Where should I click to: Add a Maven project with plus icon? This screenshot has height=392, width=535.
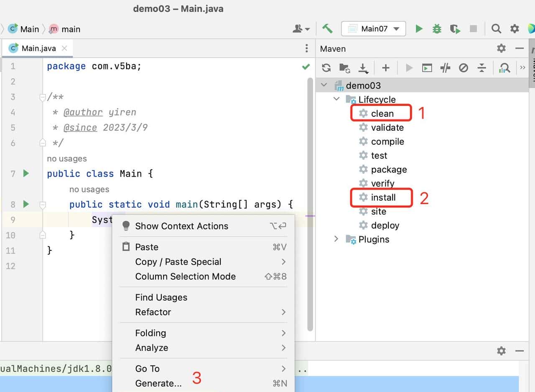click(x=385, y=68)
